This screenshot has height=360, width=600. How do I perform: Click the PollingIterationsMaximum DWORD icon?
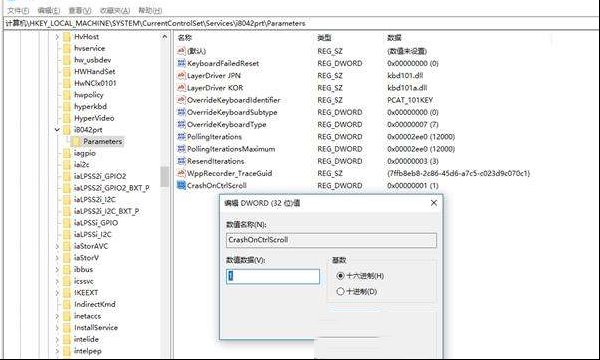pyautogui.click(x=181, y=149)
